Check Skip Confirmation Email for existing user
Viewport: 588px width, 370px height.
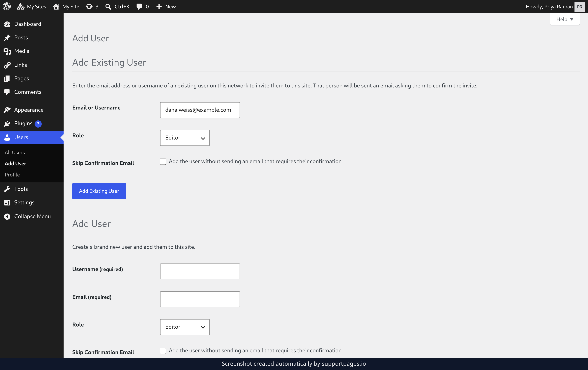(x=163, y=162)
